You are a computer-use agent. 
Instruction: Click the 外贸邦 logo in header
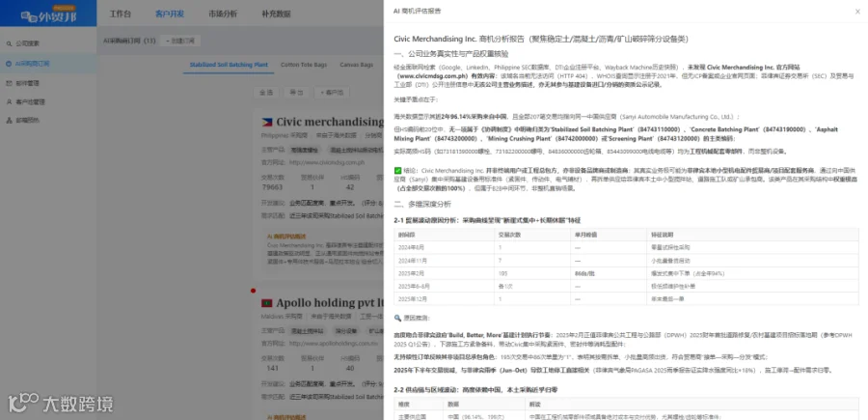point(49,15)
